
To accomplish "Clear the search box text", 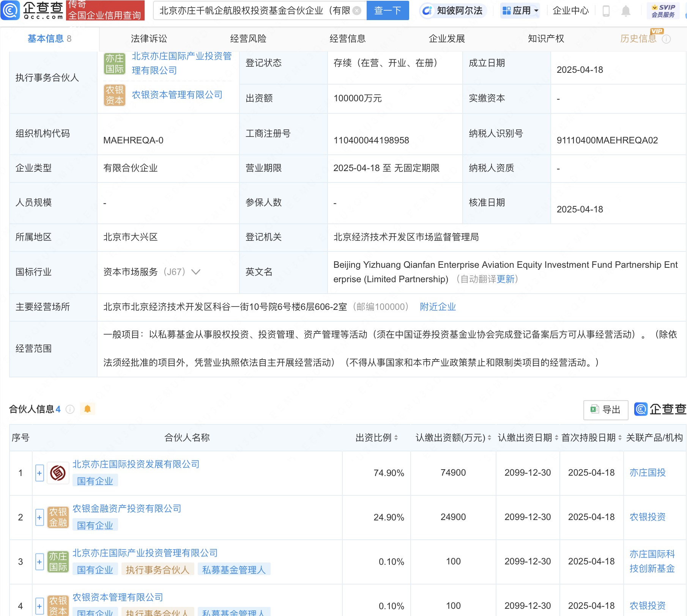I will pos(357,11).
